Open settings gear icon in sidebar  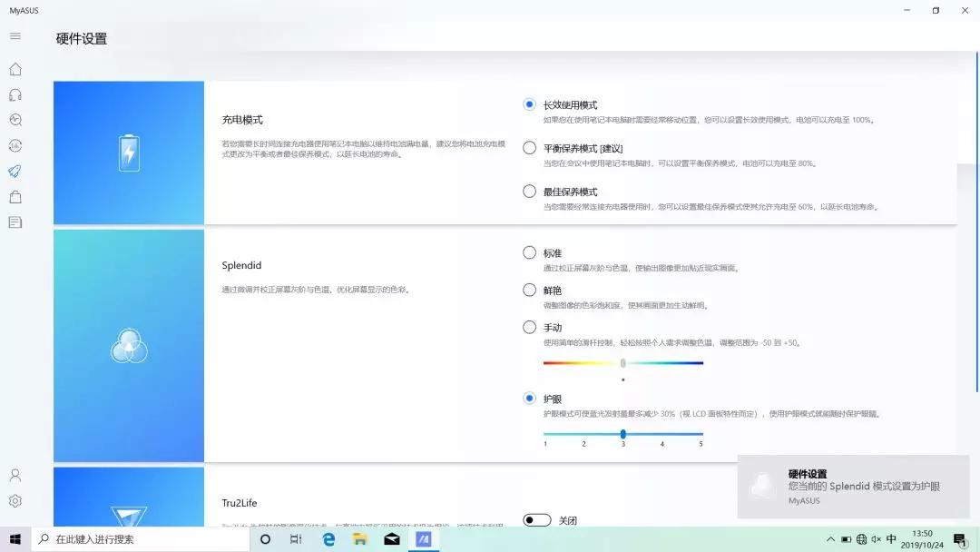pos(15,500)
